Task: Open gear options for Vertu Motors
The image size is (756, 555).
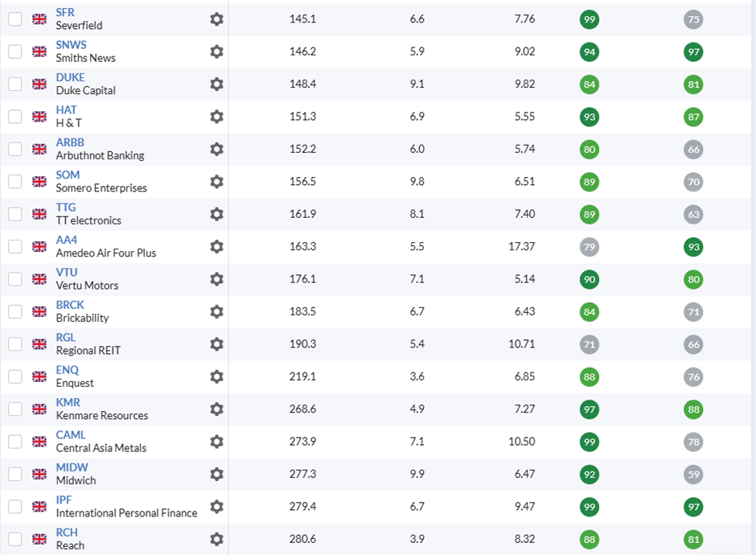Action: tap(216, 279)
